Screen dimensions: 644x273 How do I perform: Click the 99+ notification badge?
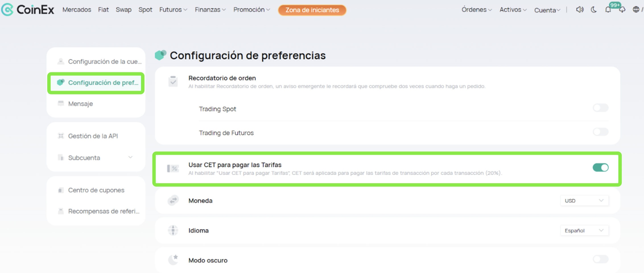pyautogui.click(x=615, y=5)
